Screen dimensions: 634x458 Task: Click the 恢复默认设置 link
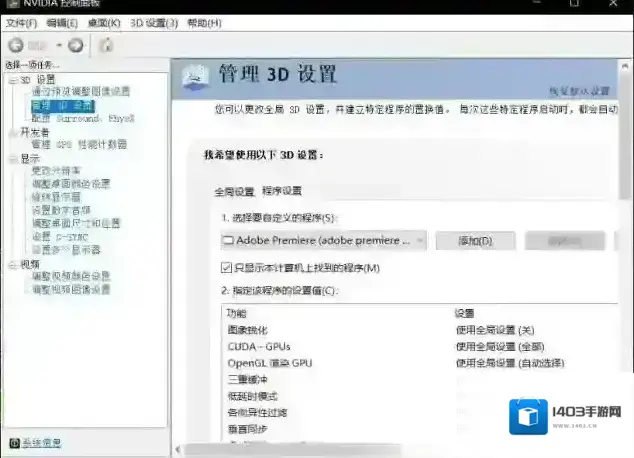[x=580, y=91]
